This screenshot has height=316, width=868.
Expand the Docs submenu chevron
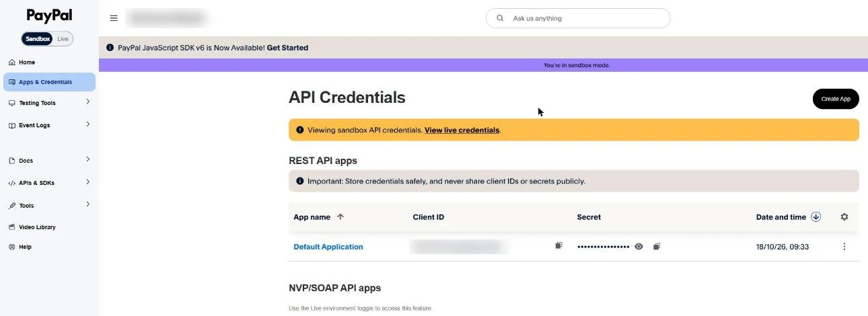point(88,160)
